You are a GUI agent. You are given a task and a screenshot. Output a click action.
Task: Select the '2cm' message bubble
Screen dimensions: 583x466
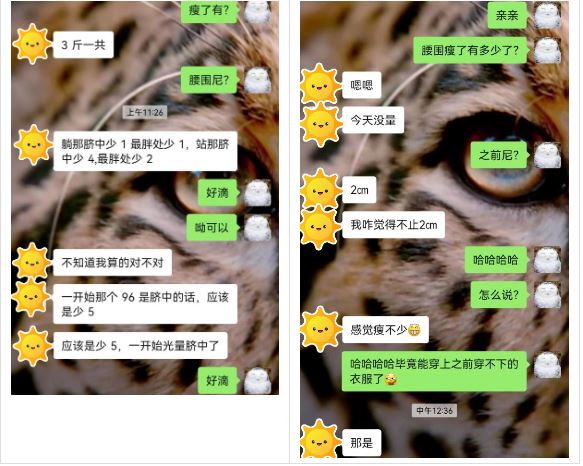tap(359, 190)
